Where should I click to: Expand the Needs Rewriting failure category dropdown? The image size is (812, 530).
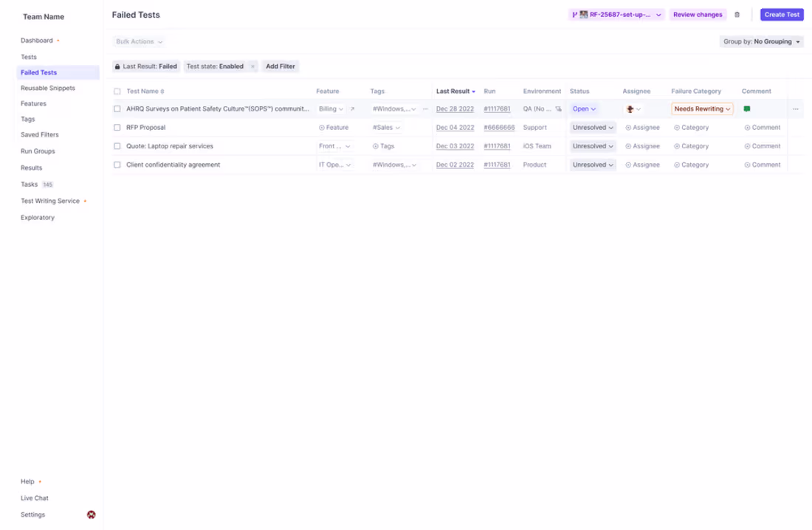tap(701, 109)
